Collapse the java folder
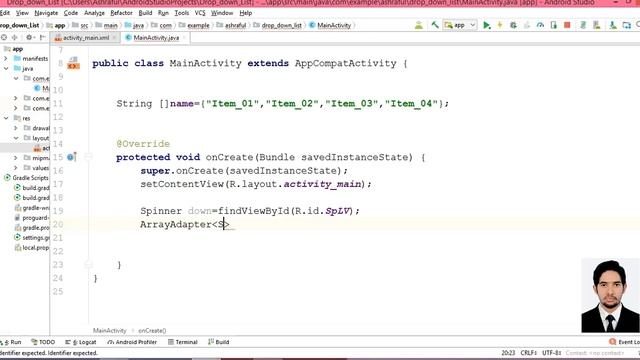Viewport: 640px width, 360px height. (6, 69)
